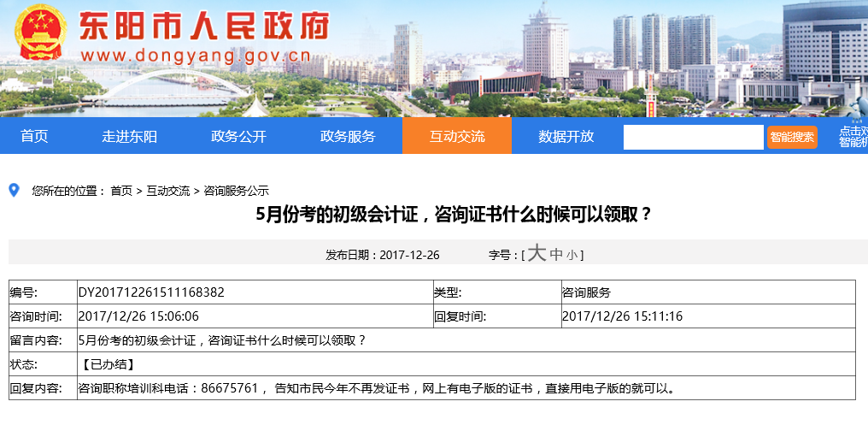
Task: Click the 东阳市人民政府 site title
Action: pos(204,27)
